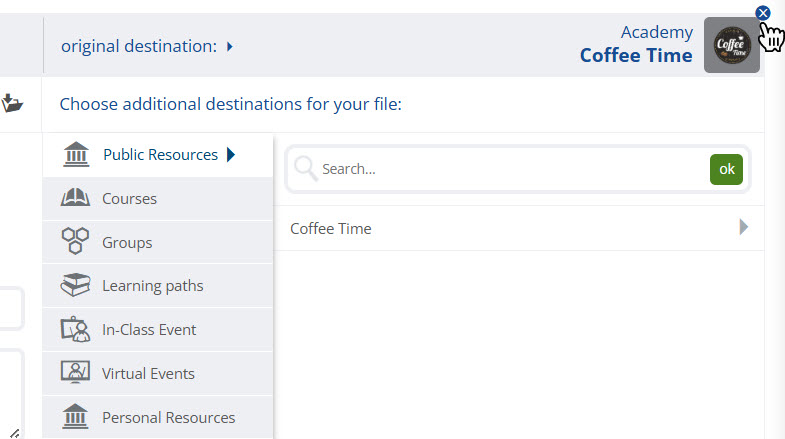The width and height of the screenshot is (785, 439).
Task: Click the Groups hexagons icon
Action: pyautogui.click(x=75, y=242)
